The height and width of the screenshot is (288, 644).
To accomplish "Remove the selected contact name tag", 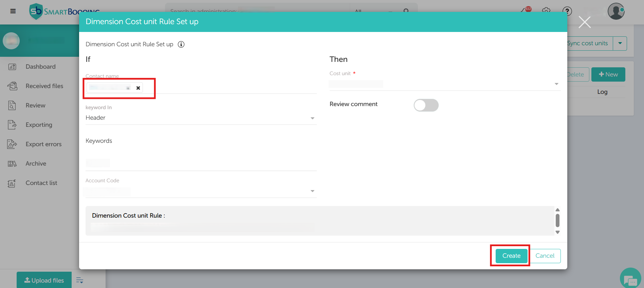I will click(x=138, y=88).
